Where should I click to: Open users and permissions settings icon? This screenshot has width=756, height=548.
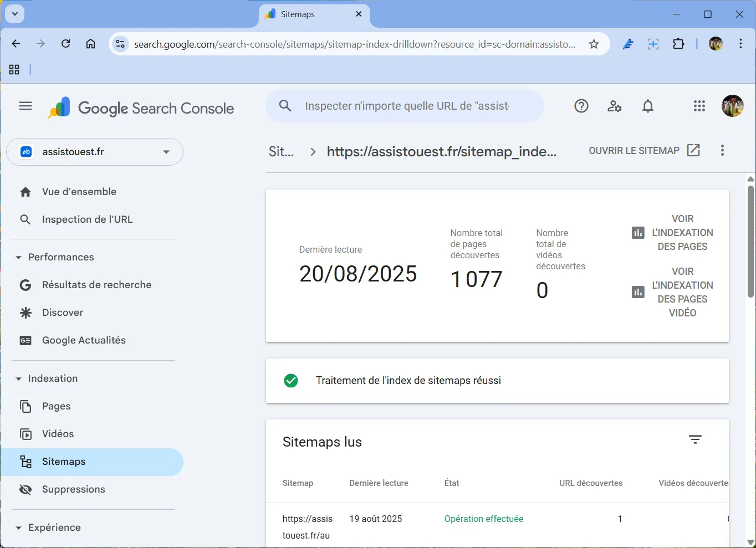point(614,106)
